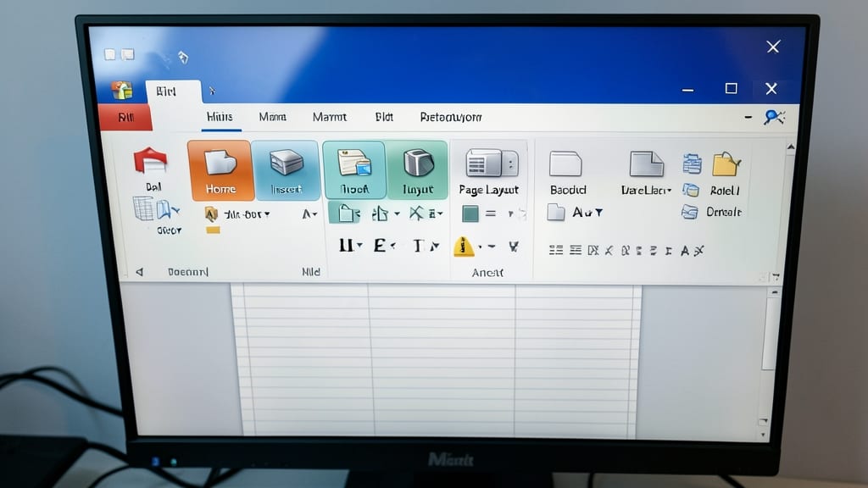Click the teal square fill swatch
The image size is (868, 488).
[x=470, y=213]
